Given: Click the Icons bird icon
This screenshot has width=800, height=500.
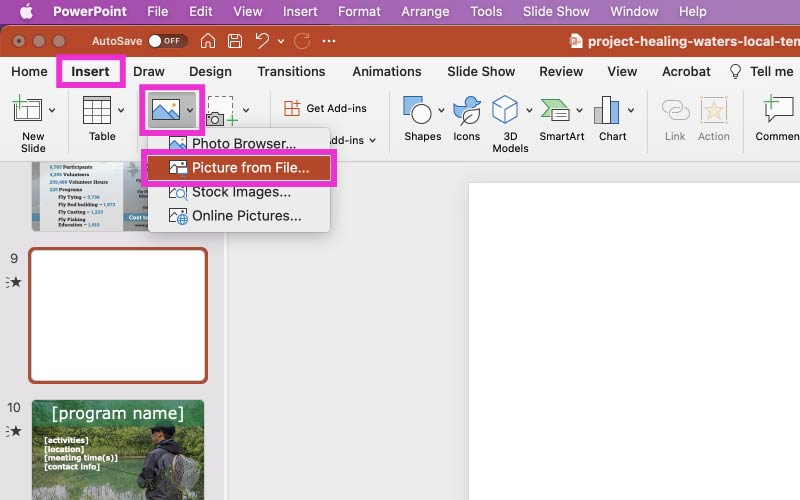Looking at the screenshot, I should point(466,111).
